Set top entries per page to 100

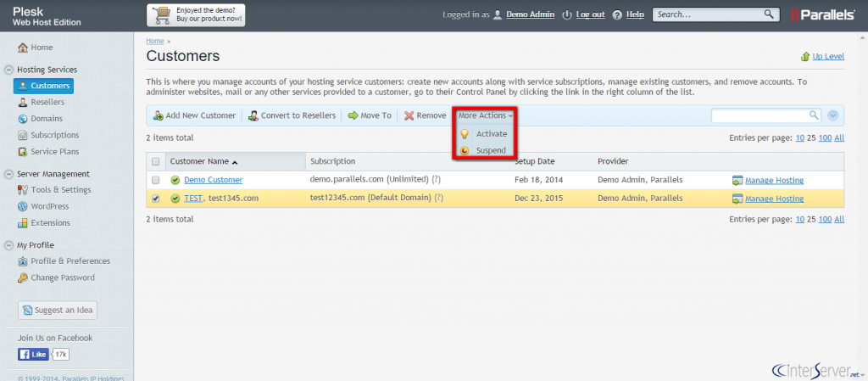[826, 138]
